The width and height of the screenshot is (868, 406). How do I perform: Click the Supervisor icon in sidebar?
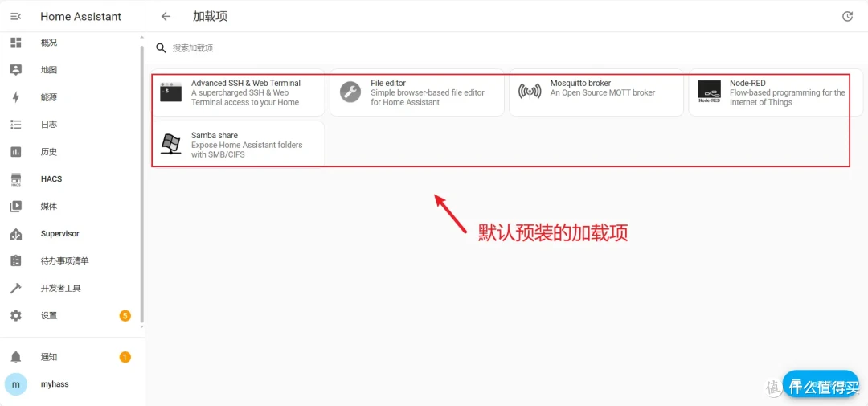[16, 234]
